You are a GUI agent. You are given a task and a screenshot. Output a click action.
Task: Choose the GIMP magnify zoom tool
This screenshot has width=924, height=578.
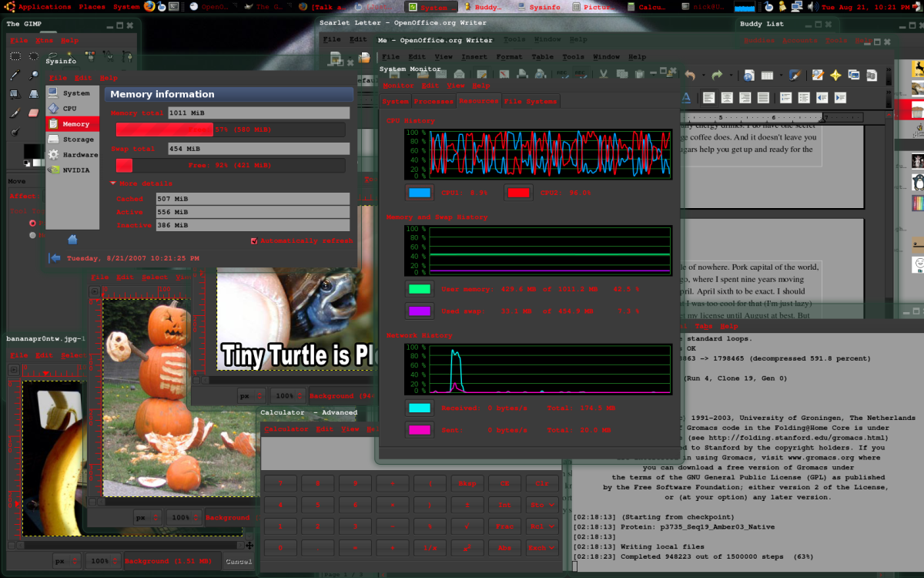point(33,75)
